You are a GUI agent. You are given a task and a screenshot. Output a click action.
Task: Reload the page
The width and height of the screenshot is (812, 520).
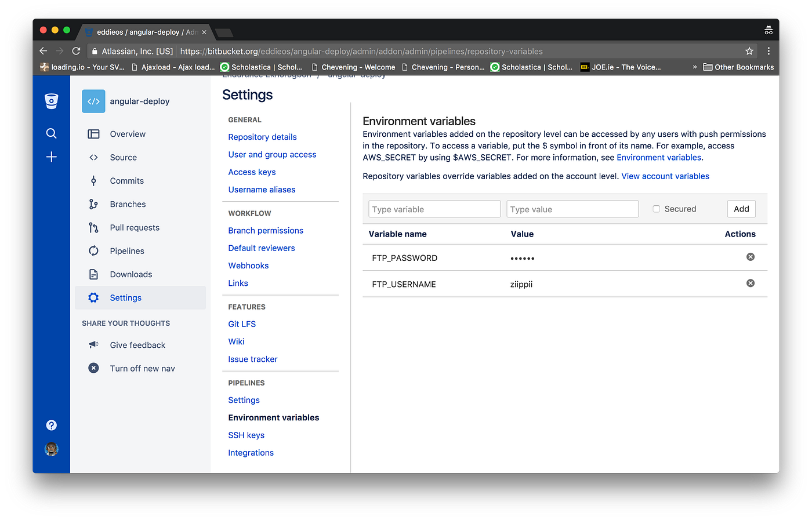(76, 51)
